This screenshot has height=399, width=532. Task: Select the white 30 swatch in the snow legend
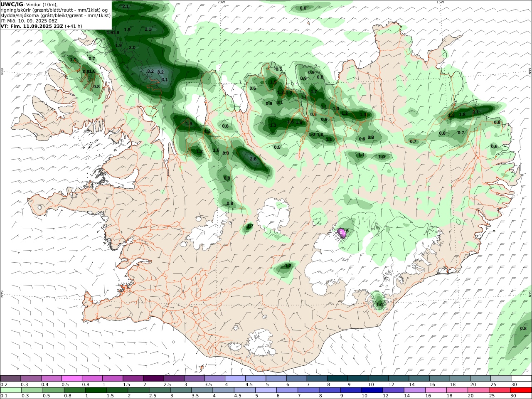521,378
